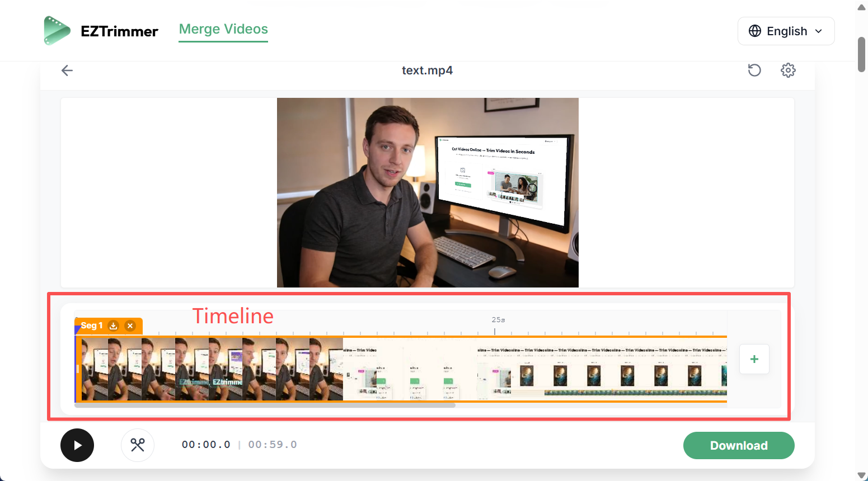Viewport: 868px width, 481px height.
Task: Select the text.mp4 title in the header
Action: click(428, 70)
